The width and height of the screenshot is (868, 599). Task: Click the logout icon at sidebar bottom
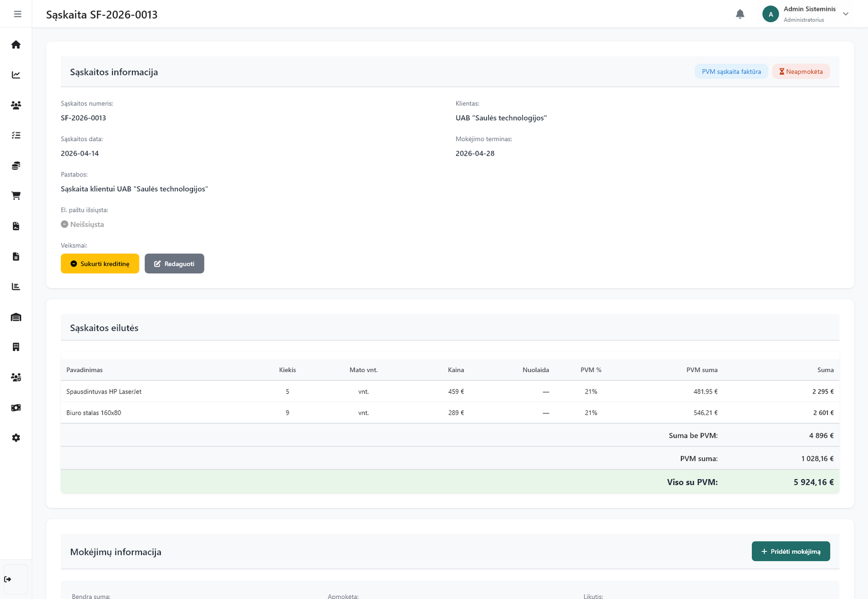click(x=8, y=579)
